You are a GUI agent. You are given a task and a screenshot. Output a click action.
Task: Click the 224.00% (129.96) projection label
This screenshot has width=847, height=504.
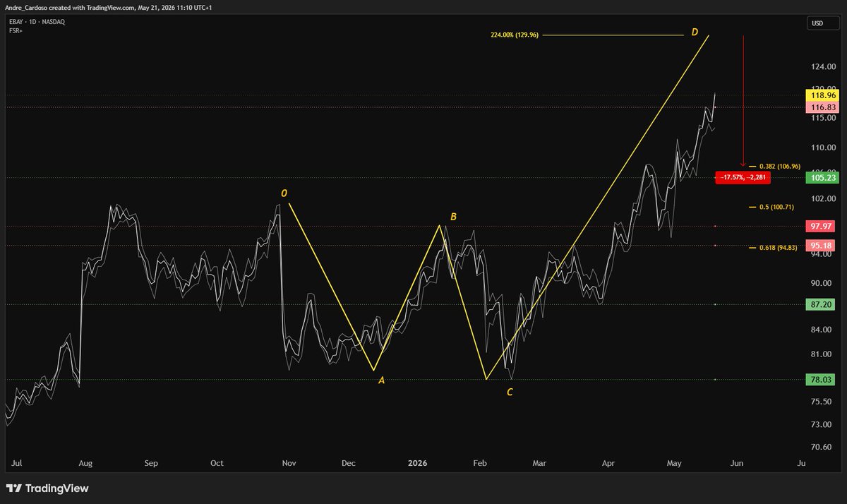[x=515, y=34]
